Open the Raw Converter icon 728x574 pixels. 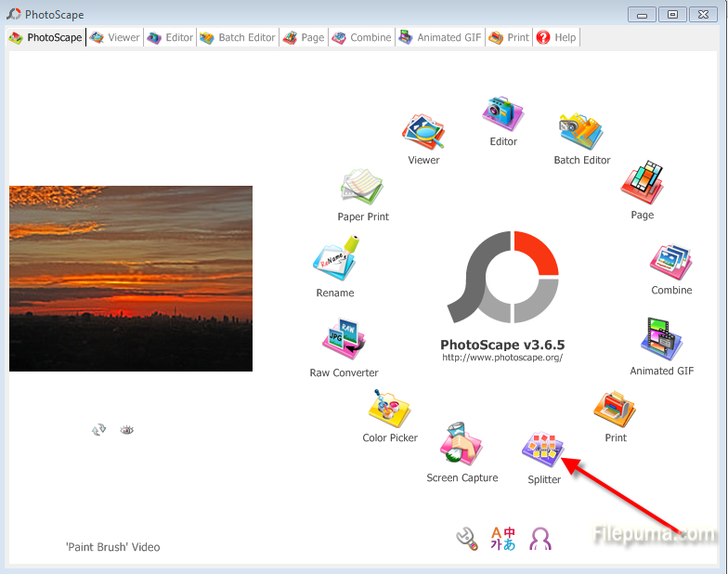click(344, 342)
